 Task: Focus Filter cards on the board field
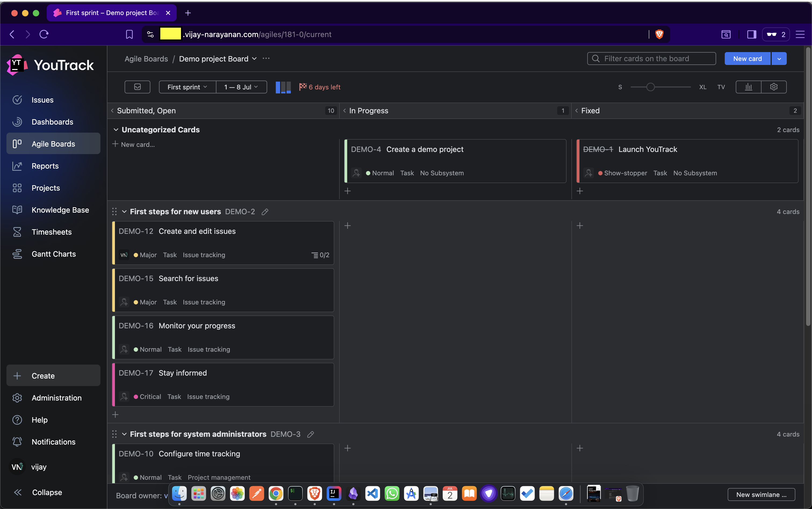pos(651,59)
